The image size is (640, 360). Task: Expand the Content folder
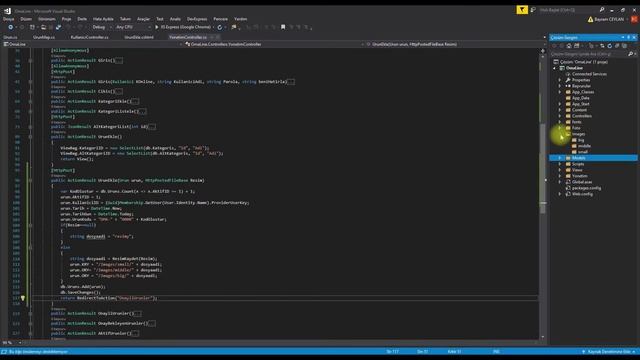coord(560,110)
